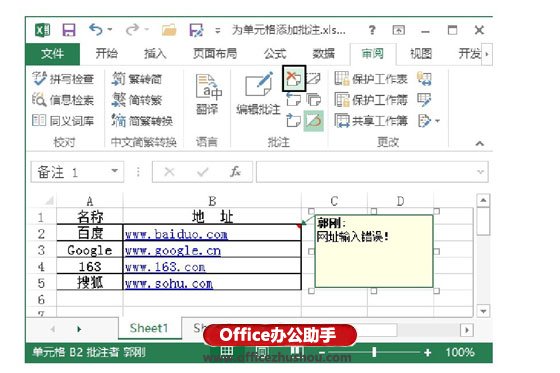The image size is (560, 373).
Task: Click the Open folder icon in quick access toolbar
Action: pyautogui.click(x=169, y=30)
